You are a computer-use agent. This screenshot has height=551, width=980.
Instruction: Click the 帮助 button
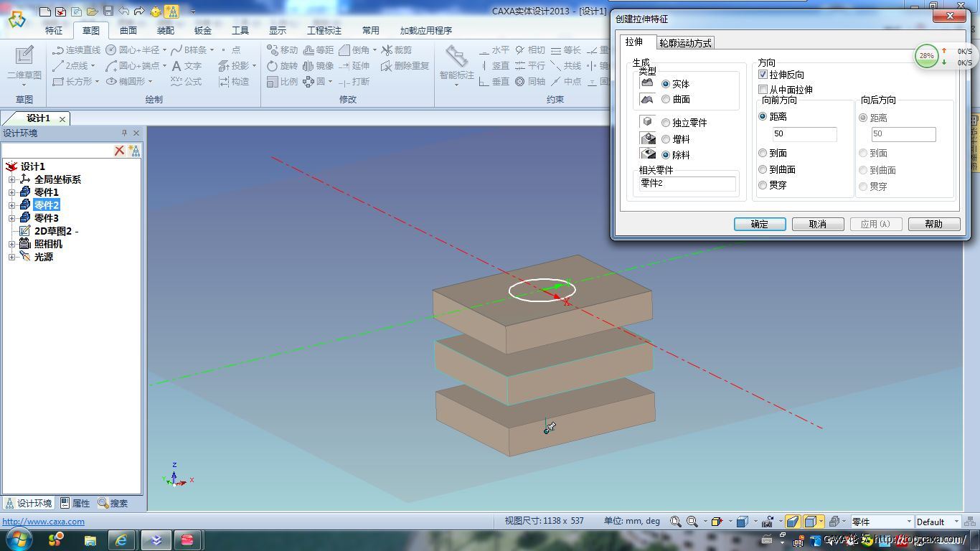click(934, 224)
